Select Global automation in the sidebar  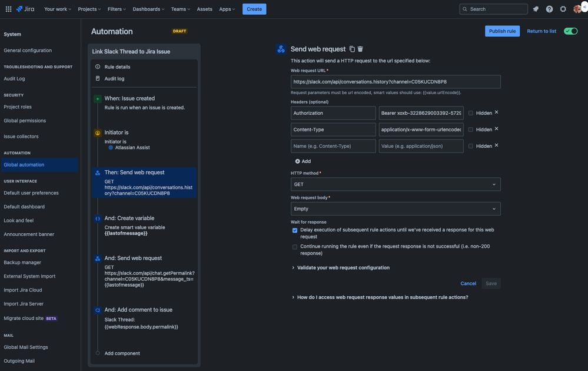click(x=39, y=165)
